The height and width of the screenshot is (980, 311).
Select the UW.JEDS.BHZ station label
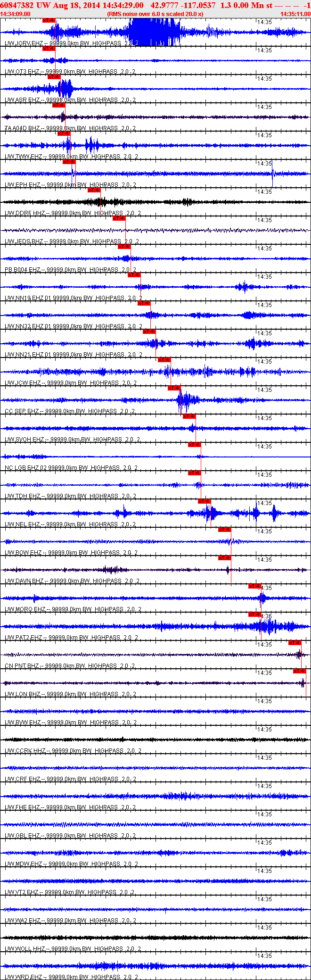point(72,241)
